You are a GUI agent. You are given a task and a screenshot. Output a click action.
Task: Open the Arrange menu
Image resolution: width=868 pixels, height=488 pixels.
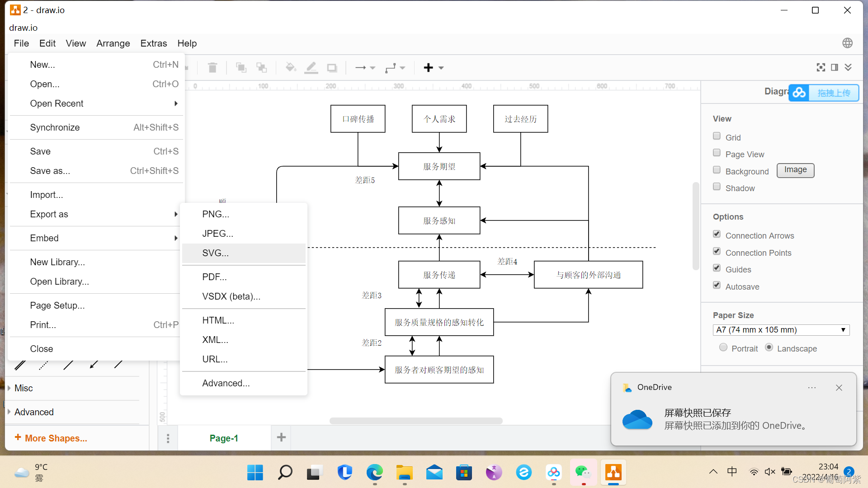113,43
